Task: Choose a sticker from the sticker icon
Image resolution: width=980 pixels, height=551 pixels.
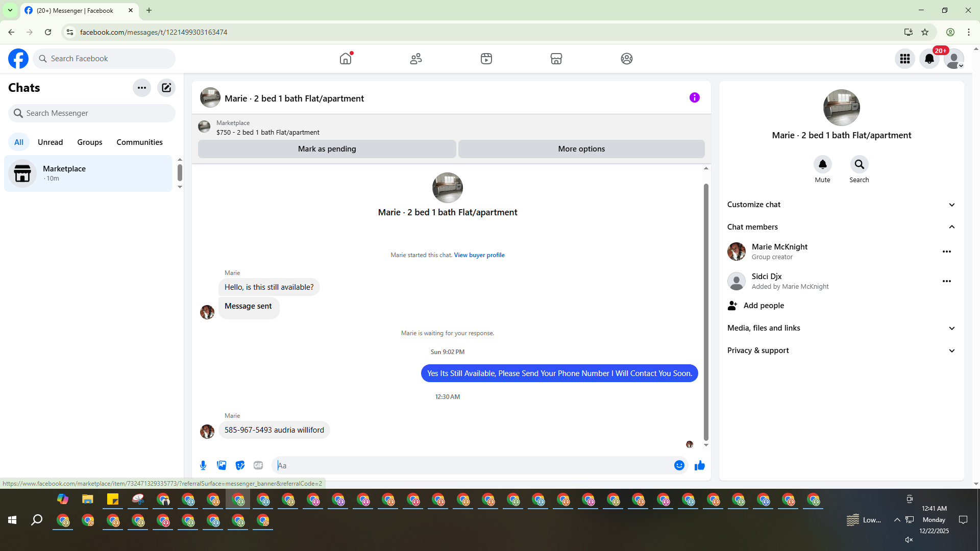Action: click(240, 465)
